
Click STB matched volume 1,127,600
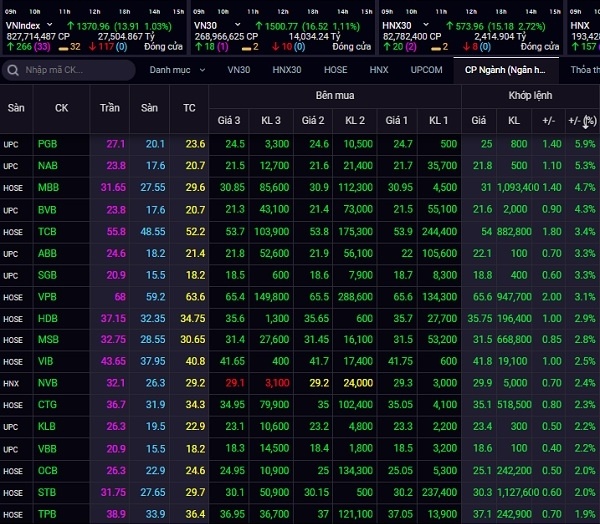click(518, 492)
